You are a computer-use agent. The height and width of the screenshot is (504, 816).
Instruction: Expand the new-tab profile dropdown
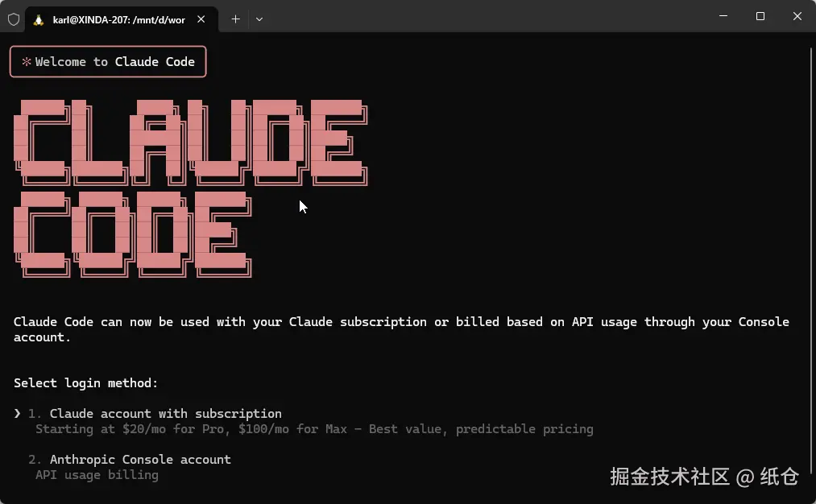(259, 19)
